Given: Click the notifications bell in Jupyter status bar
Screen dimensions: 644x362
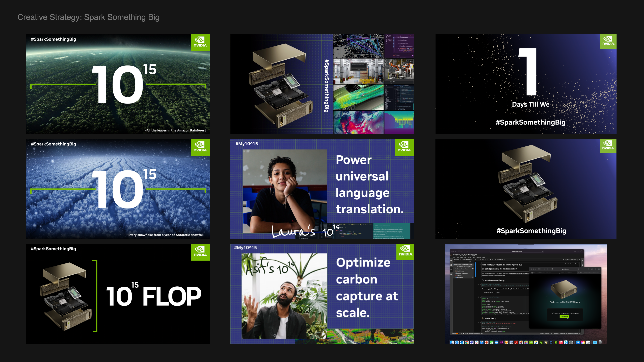Looking at the screenshot, I should (581, 334).
